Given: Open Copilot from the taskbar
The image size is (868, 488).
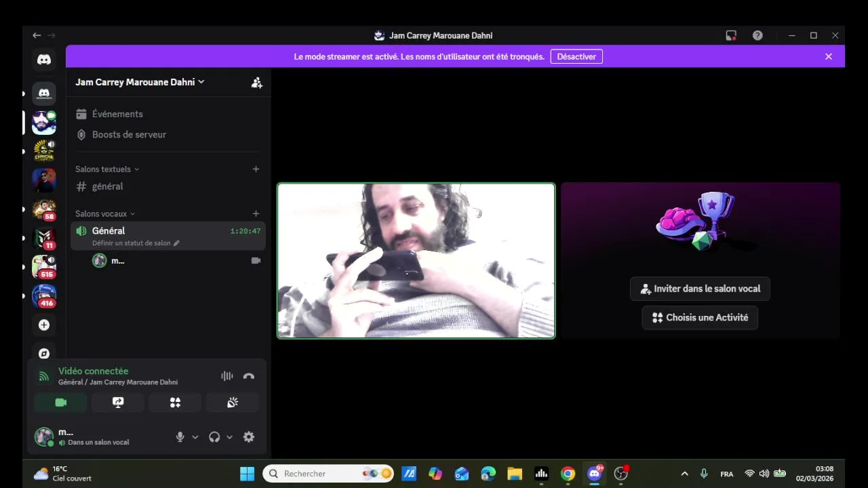Looking at the screenshot, I should pyautogui.click(x=435, y=474).
